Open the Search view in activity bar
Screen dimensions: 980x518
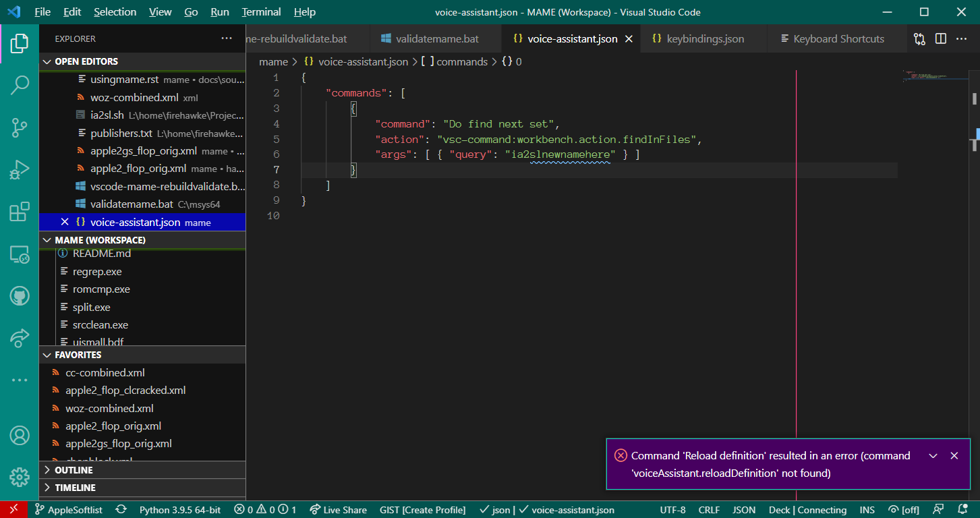click(x=20, y=85)
